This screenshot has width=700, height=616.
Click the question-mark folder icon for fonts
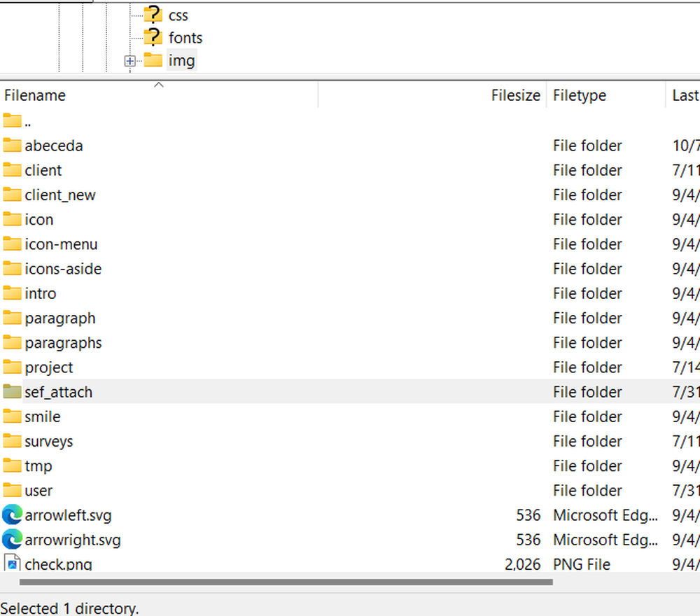153,37
